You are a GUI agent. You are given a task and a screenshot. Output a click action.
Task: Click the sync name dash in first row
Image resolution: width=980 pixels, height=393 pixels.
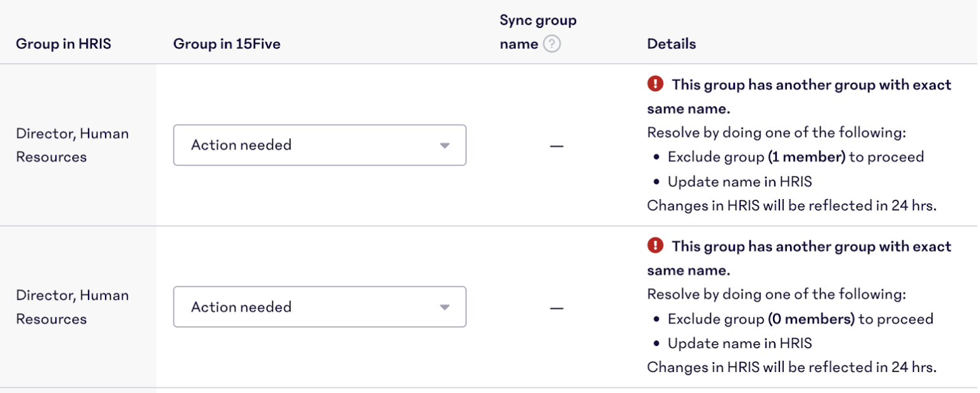click(556, 146)
